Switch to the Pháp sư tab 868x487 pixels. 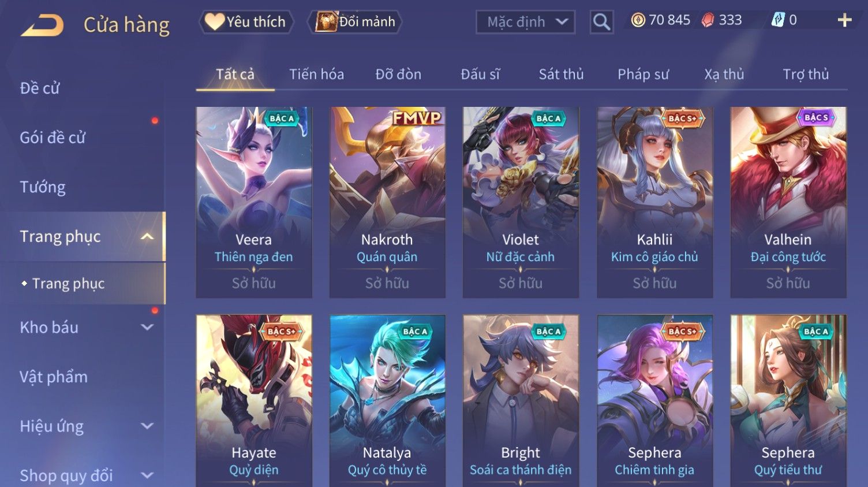tap(643, 74)
